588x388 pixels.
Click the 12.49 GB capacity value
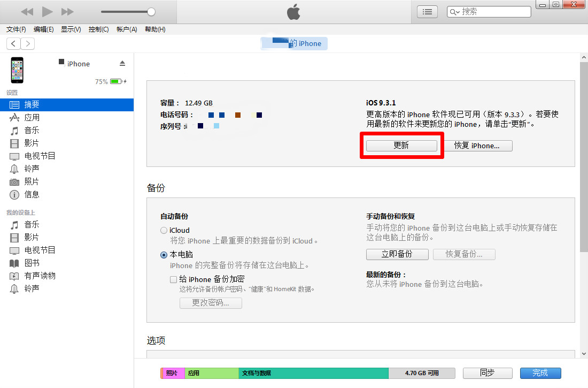pos(199,103)
